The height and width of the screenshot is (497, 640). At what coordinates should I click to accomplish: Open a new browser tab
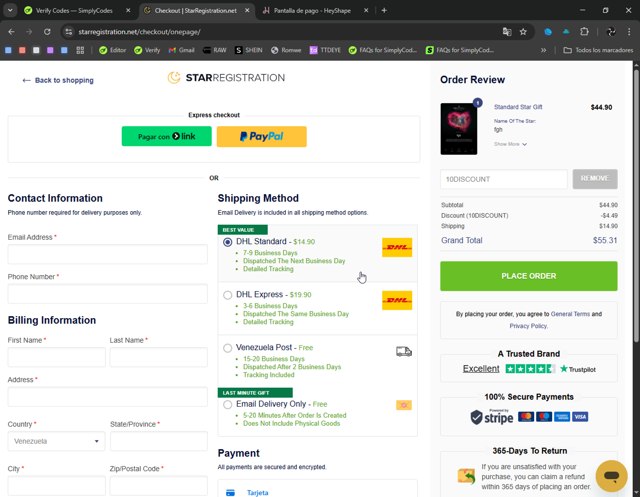point(384,11)
